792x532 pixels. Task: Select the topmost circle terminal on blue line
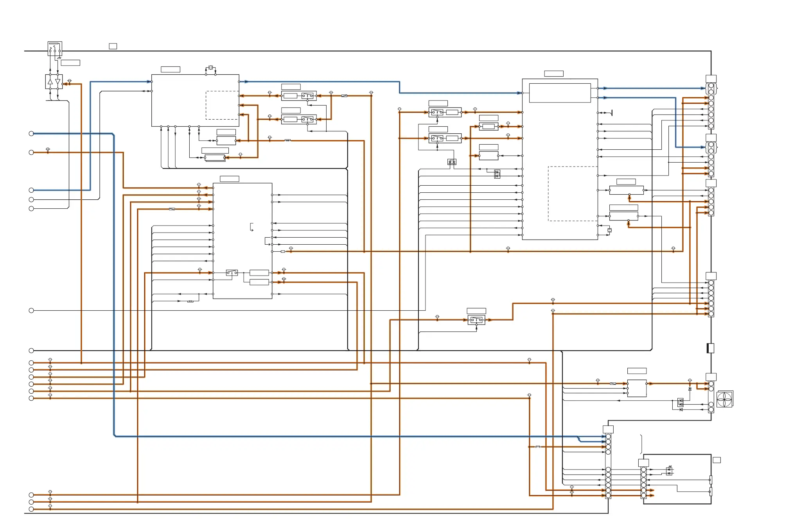pyautogui.click(x=31, y=134)
